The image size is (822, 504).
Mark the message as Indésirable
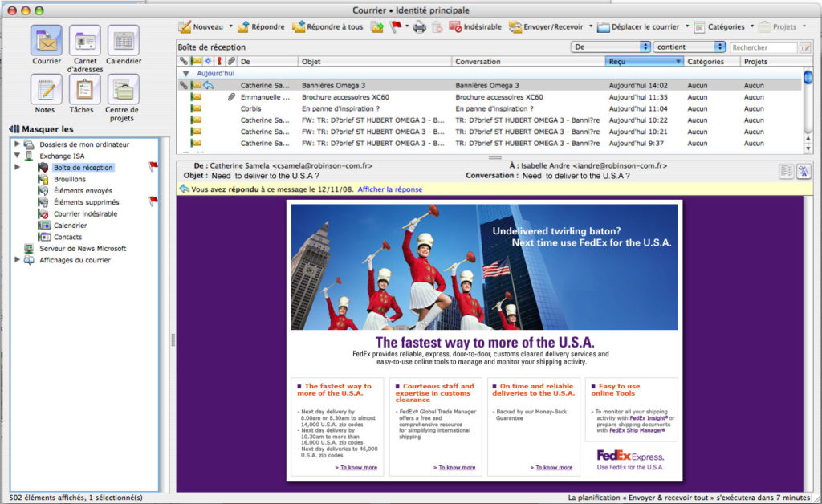[475, 26]
